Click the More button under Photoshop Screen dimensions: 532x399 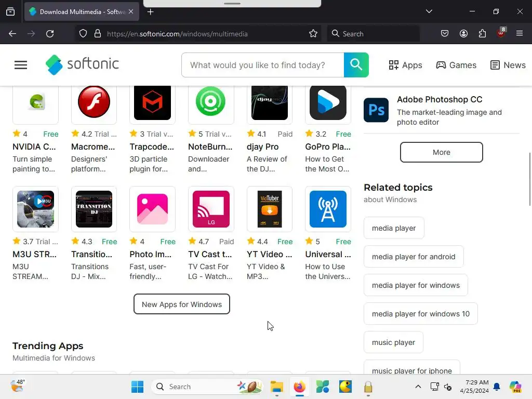pyautogui.click(x=441, y=152)
